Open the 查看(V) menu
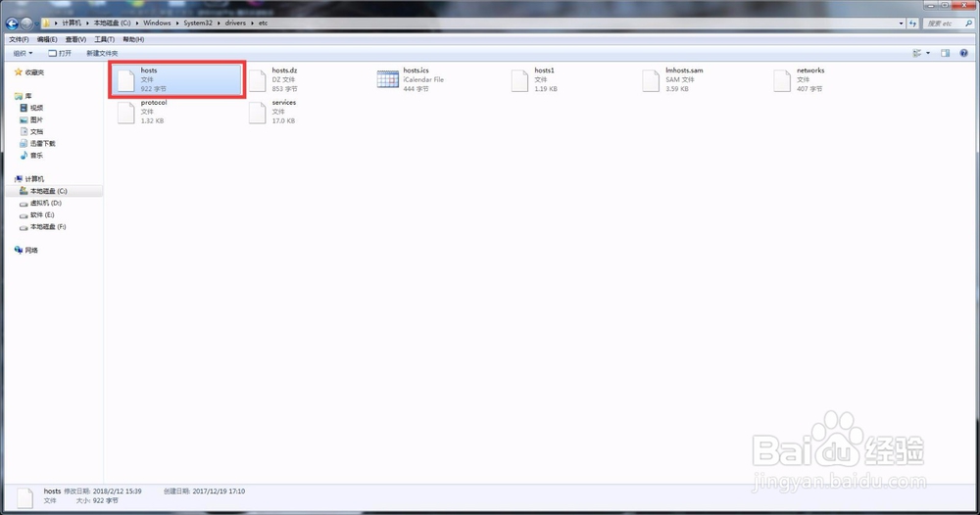Screen dimensions: 980x515 pyautogui.click(x=75, y=39)
